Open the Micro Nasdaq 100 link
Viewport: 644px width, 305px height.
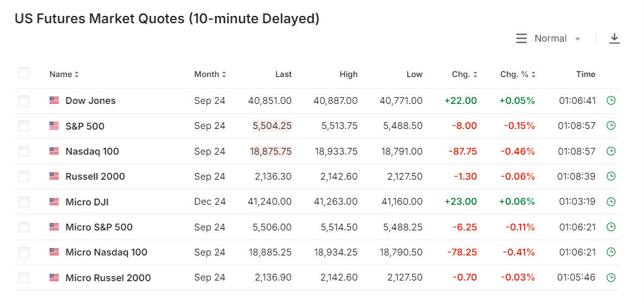[106, 252]
